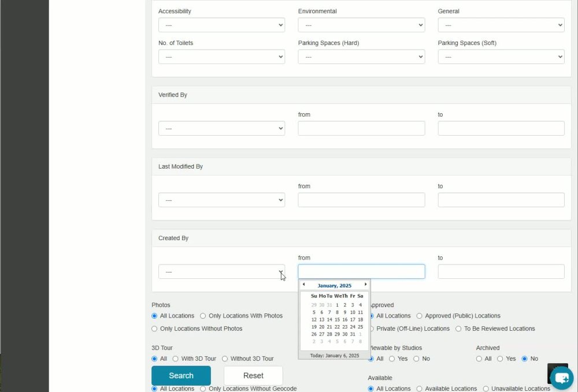Click the January, 2025 calendar title

pyautogui.click(x=334, y=286)
